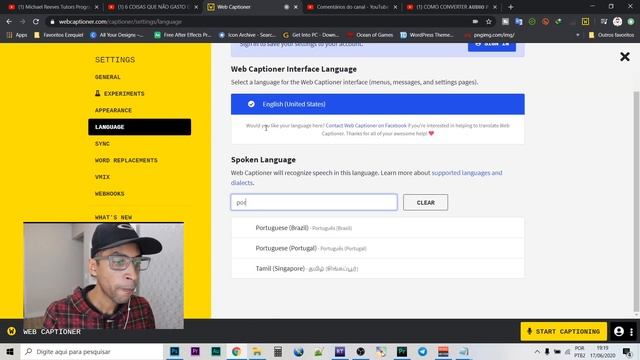Open Telegram from the taskbar
This screenshot has width=640, height=360.
pos(422,351)
